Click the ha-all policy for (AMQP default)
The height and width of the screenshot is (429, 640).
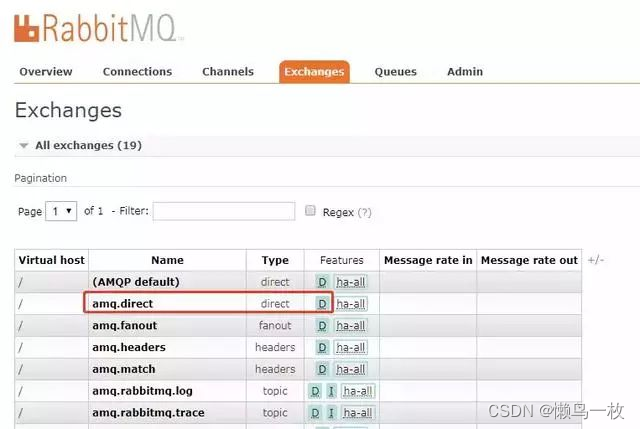click(x=351, y=282)
